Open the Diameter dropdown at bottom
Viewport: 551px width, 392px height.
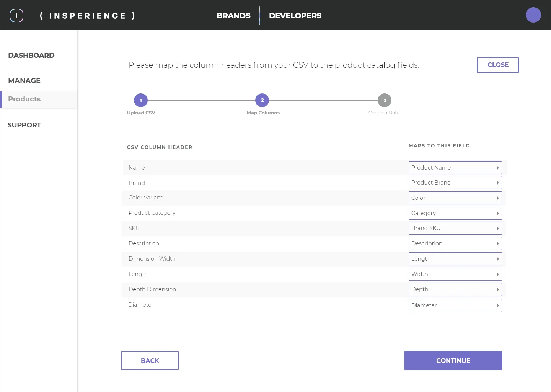tap(455, 305)
